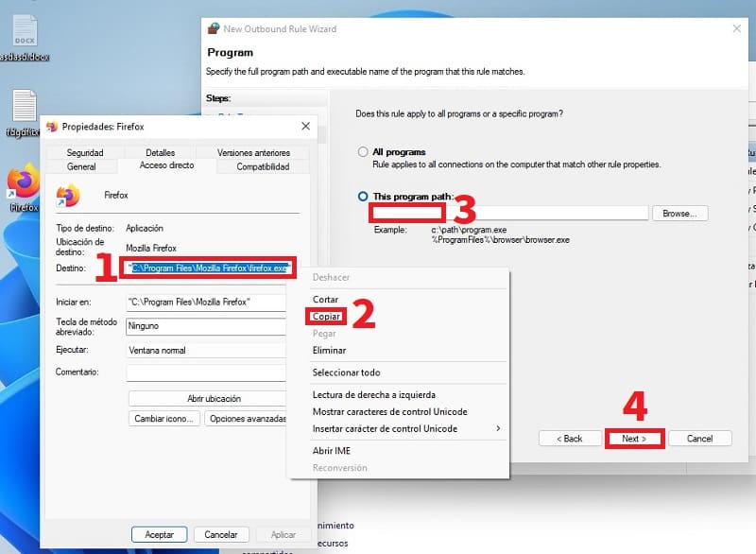
Task: Click the firewall icon in wizard title bar
Action: 214,29
